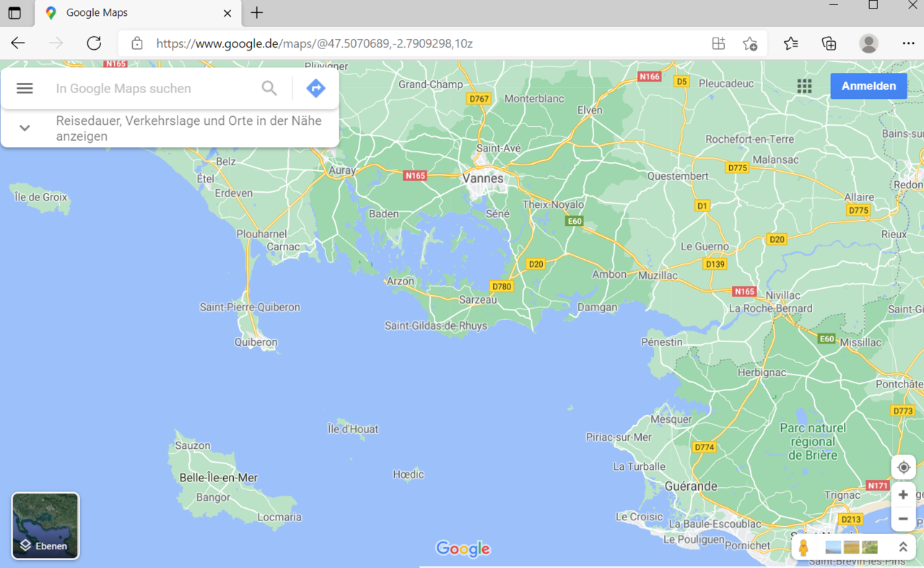Image resolution: width=924 pixels, height=568 pixels.
Task: Zoom out using the minus button
Action: (903, 518)
